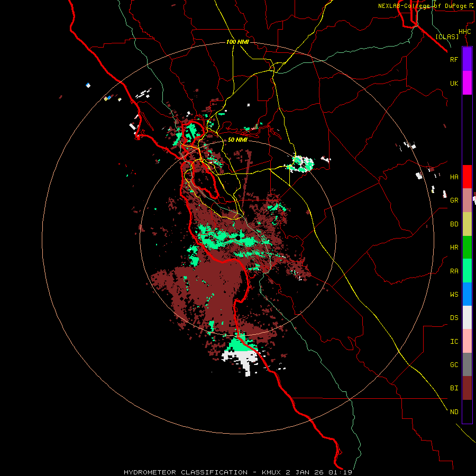This screenshot has width=476, height=476.
Task: Click the 'RF' legend label
Action: [x=454, y=59]
